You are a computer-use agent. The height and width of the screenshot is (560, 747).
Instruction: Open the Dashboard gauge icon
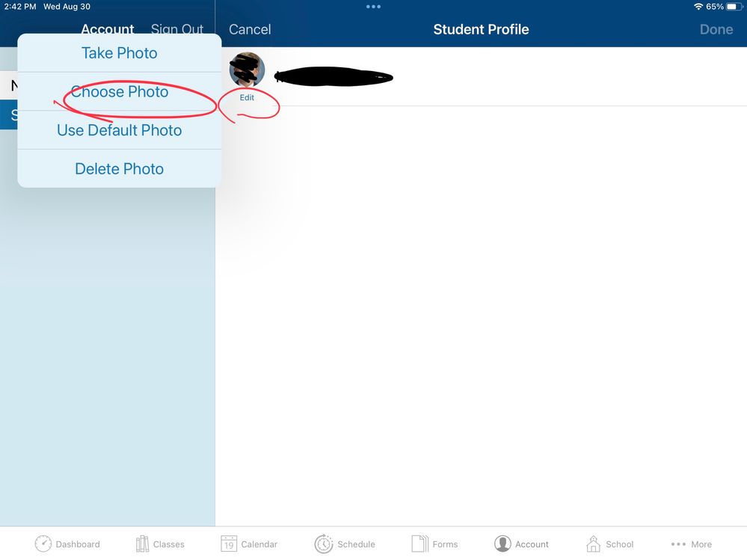pyautogui.click(x=43, y=544)
